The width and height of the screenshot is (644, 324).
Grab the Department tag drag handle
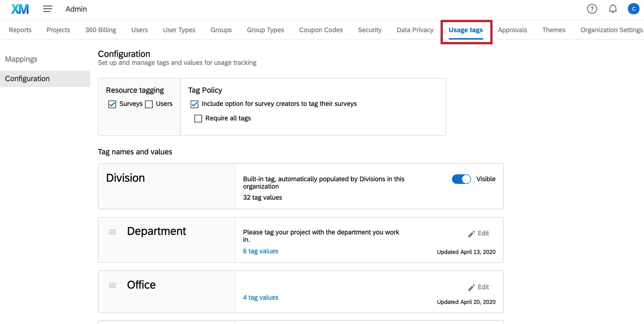[112, 232]
